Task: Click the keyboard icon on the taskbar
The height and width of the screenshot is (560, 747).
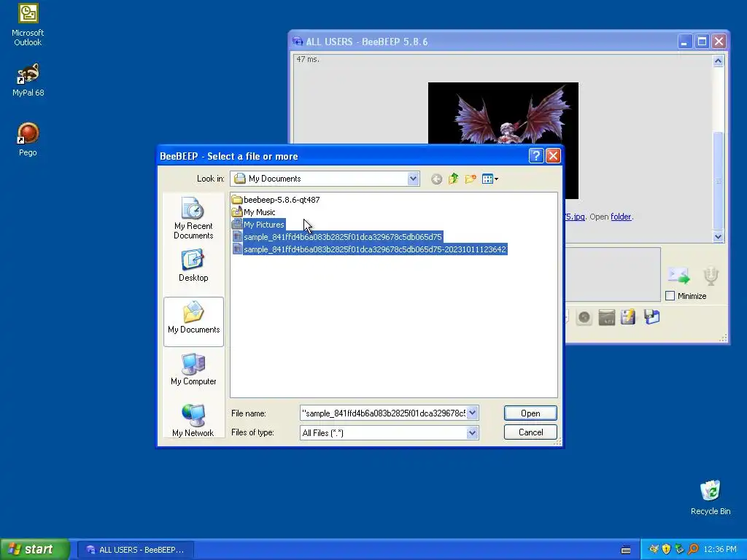Action: point(626,550)
